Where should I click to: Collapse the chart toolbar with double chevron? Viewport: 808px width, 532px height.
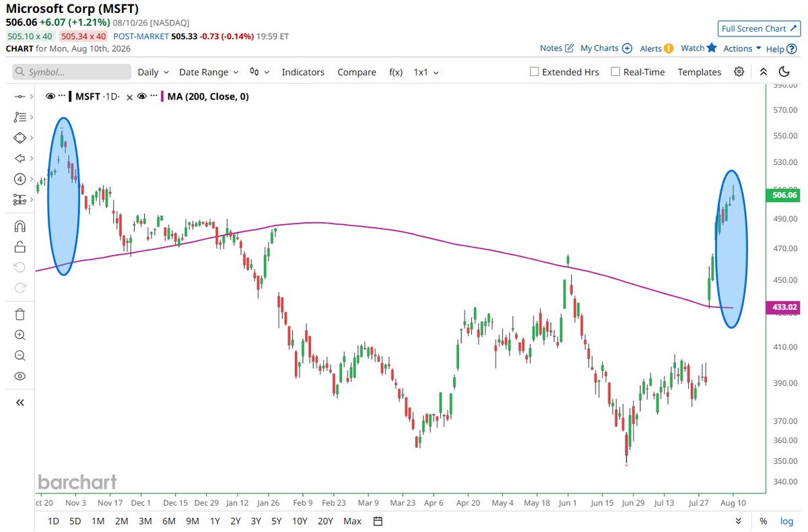click(x=763, y=72)
